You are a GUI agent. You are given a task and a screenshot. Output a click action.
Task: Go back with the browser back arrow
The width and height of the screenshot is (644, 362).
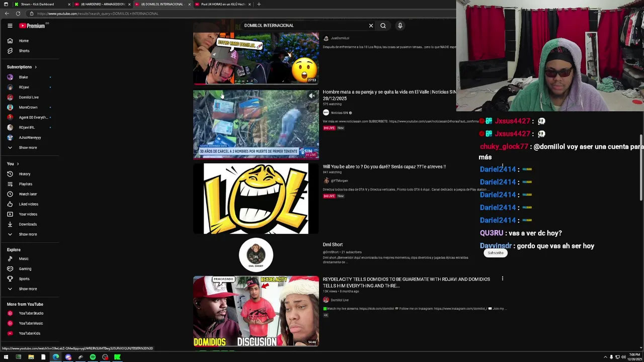point(7,14)
